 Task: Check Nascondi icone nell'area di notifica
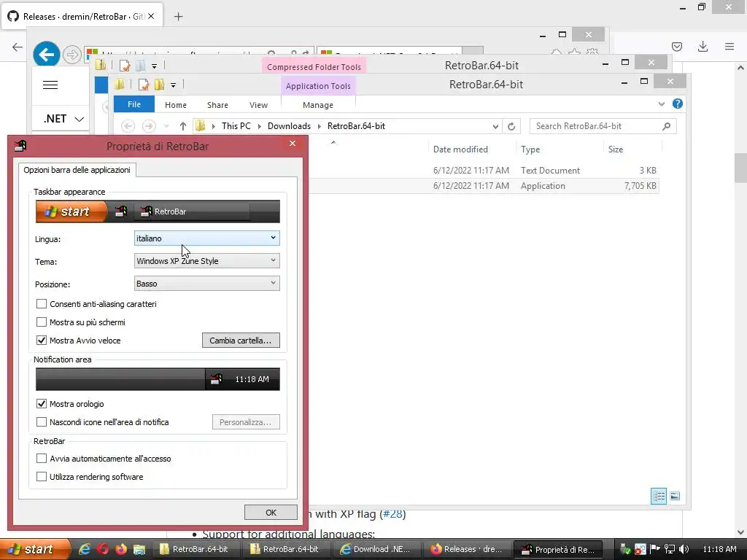(x=42, y=422)
